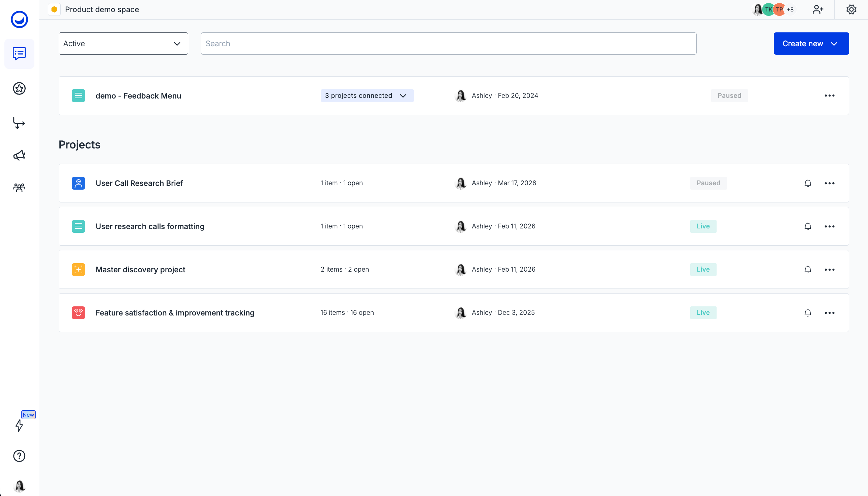Screen dimensions: 868x496
Task: Toggle notifications bell for User Call Research Brief
Action: pyautogui.click(x=807, y=183)
